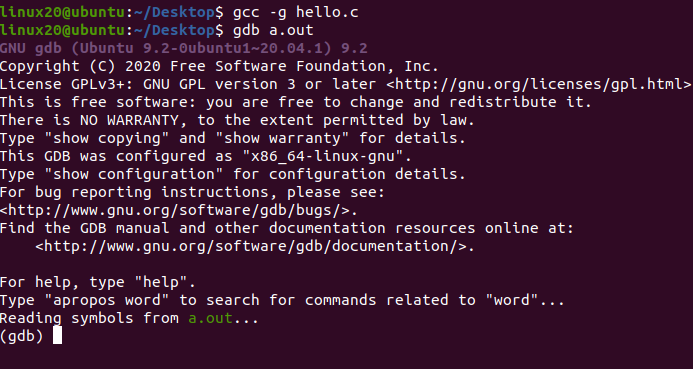Click the 'gdb a.out' command text
The image size is (693, 369).
point(273,30)
